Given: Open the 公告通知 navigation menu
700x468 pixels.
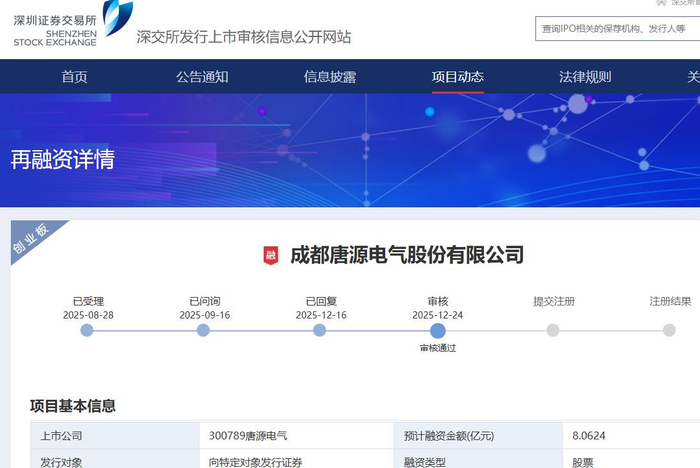Looking at the screenshot, I should tap(202, 77).
